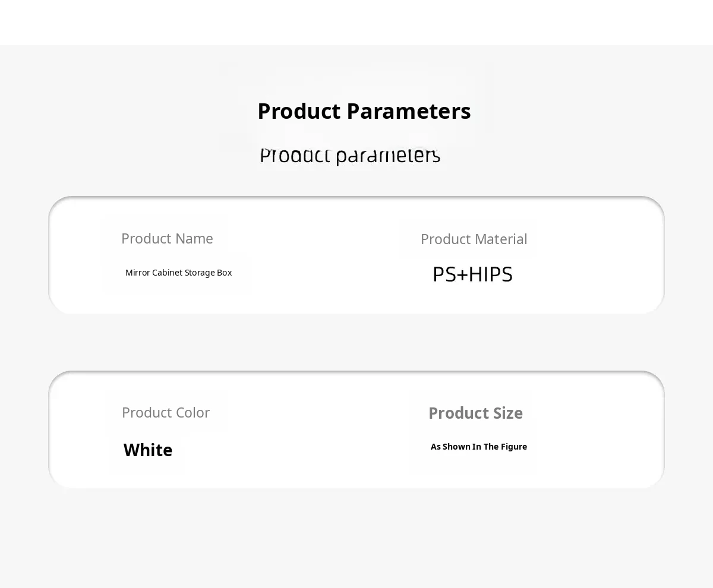Click the word "Name" in the name label
Screen dimensions: 713x588
coord(194,239)
